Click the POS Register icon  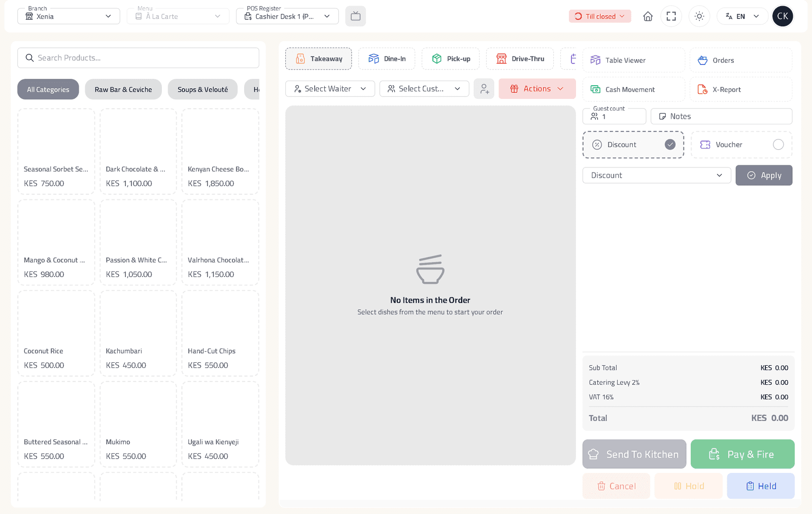click(248, 16)
